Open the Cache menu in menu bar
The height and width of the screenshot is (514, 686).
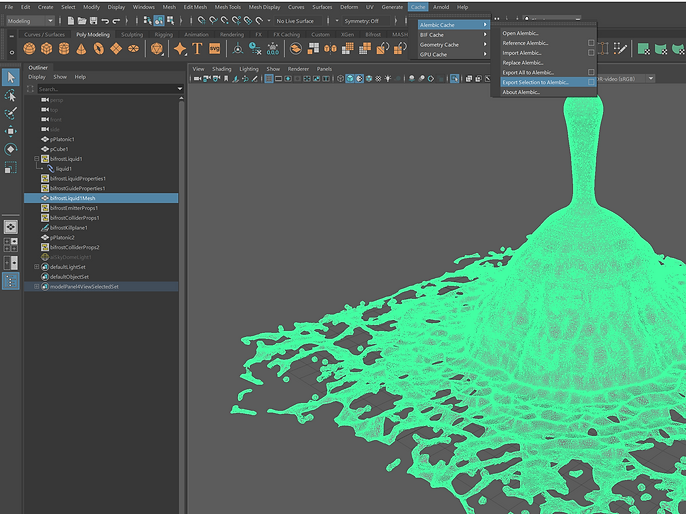click(418, 7)
